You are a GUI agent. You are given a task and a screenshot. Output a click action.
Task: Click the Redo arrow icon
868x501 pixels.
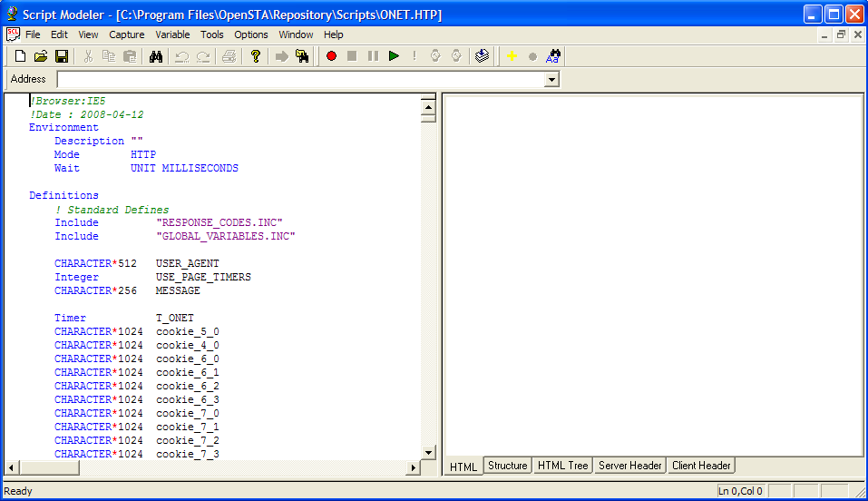[x=203, y=56]
